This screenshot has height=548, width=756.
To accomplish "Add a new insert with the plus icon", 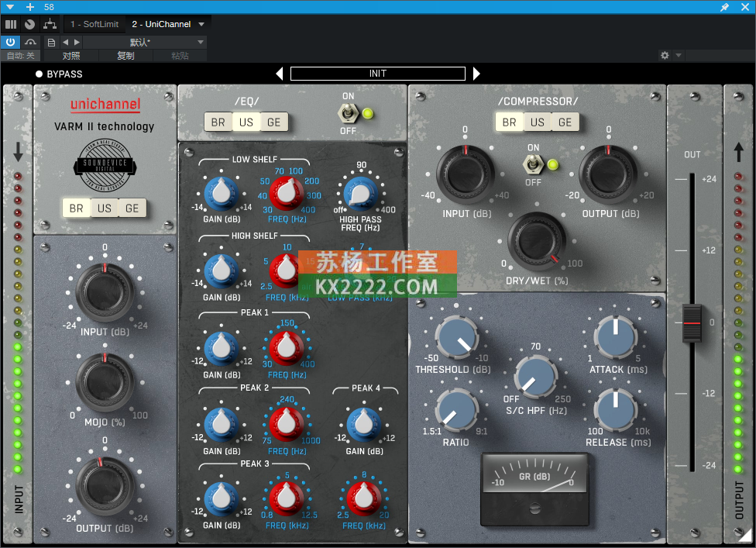I will pyautogui.click(x=30, y=7).
